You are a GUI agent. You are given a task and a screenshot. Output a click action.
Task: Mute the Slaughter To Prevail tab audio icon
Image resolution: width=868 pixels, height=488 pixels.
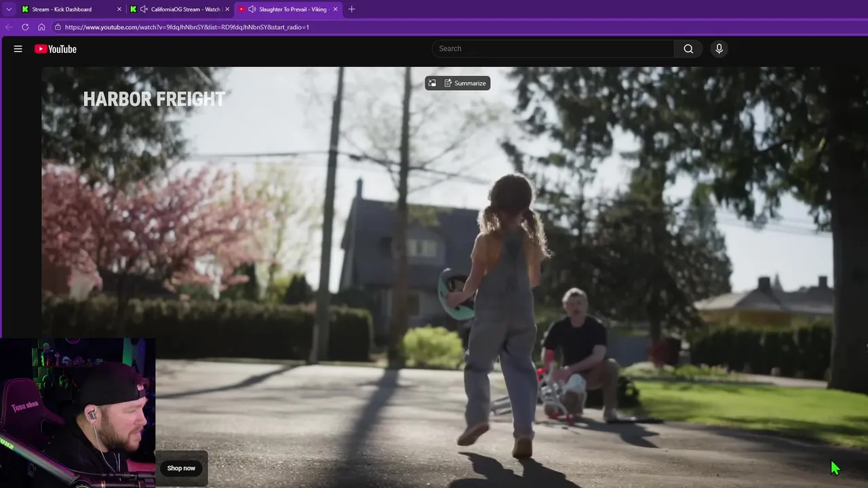[252, 9]
